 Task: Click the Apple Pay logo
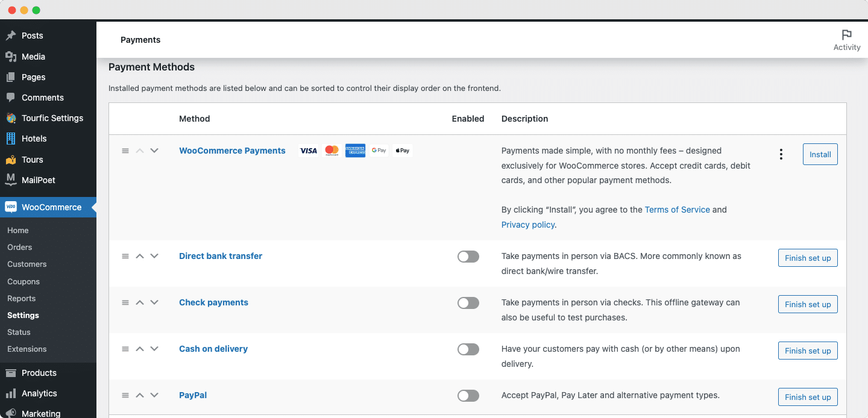coord(403,151)
